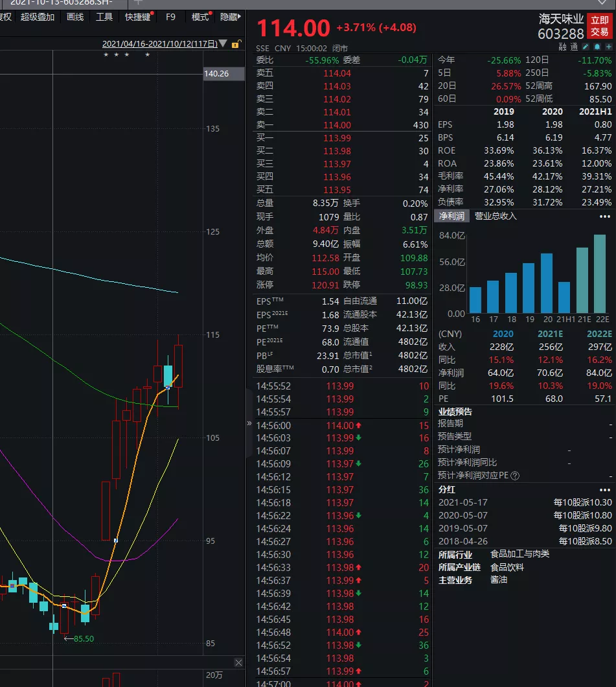Click the event marker on the latest candle
Image resolution: width=616 pixels, height=687 pixels.
point(168,388)
